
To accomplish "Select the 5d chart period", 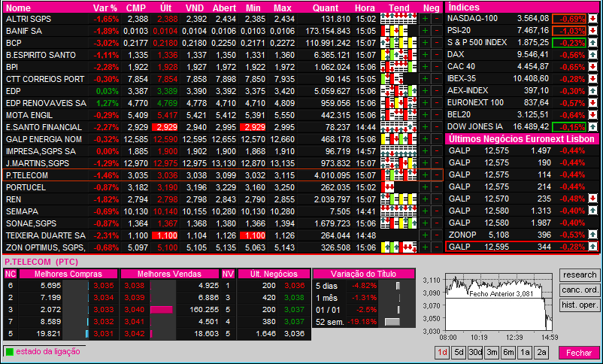I will point(459,353).
